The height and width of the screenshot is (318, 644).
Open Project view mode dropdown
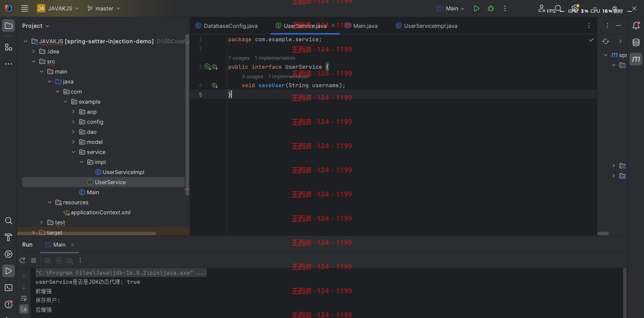coord(36,26)
